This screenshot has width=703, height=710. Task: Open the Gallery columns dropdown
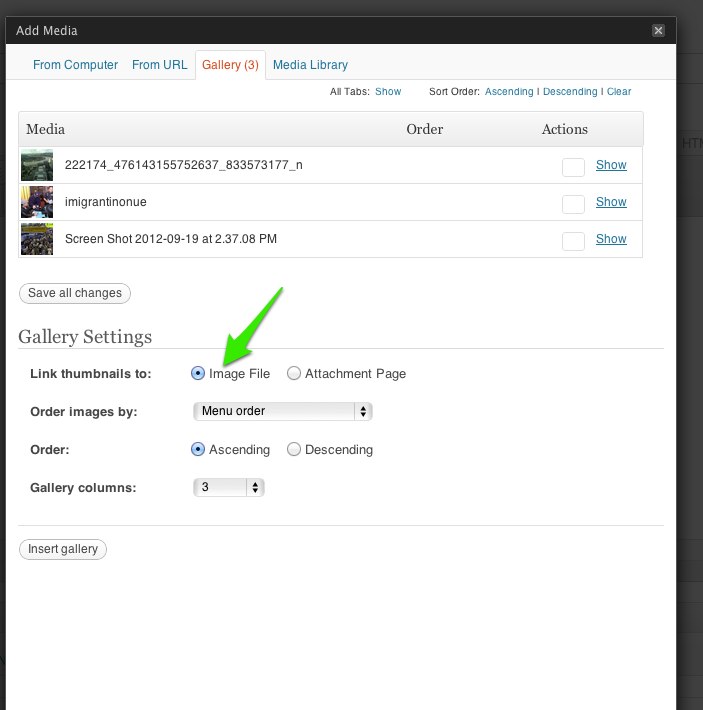(x=229, y=487)
